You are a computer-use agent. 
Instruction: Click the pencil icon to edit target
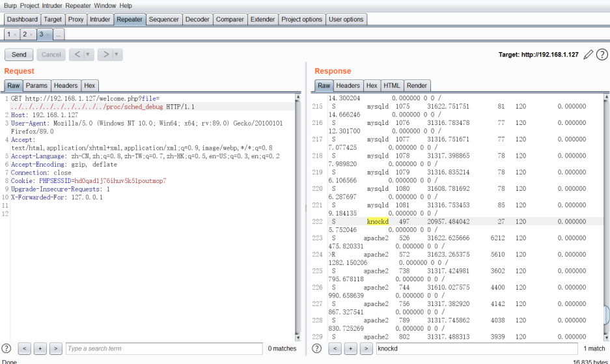589,55
